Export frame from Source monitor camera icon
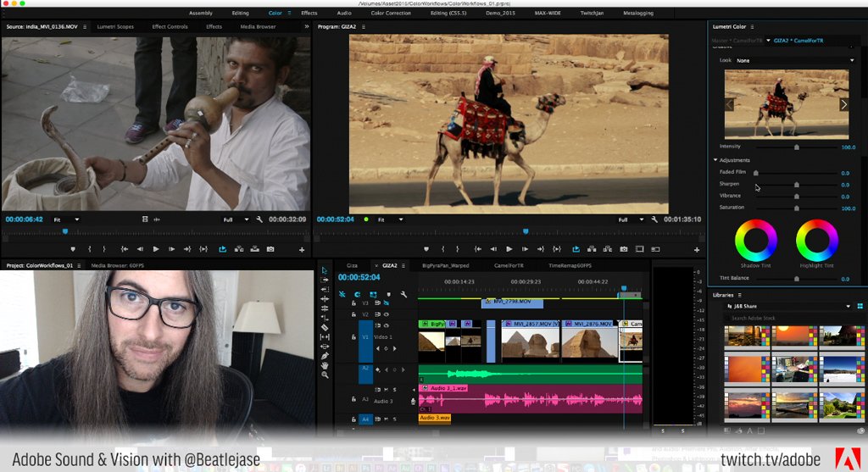 pos(270,249)
